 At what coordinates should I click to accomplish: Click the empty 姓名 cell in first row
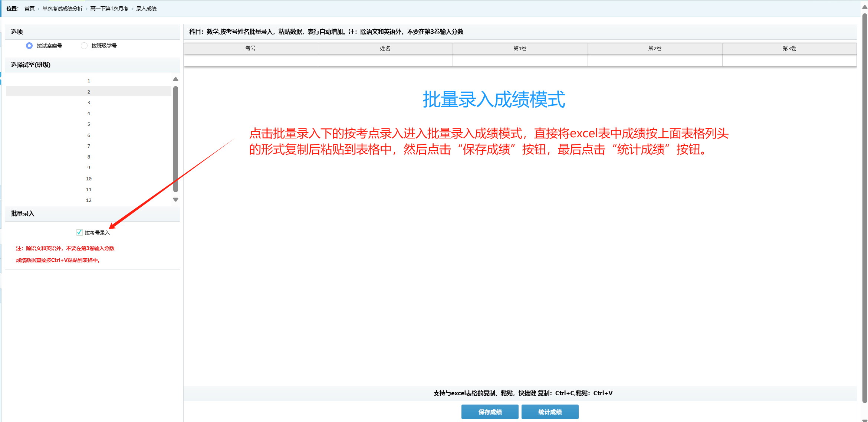(x=385, y=60)
